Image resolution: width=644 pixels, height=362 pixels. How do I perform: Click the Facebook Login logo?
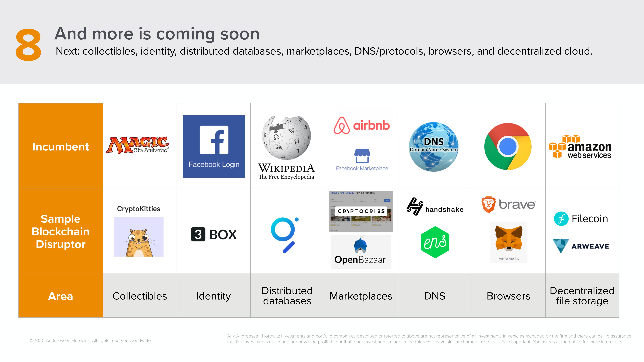coord(214,146)
